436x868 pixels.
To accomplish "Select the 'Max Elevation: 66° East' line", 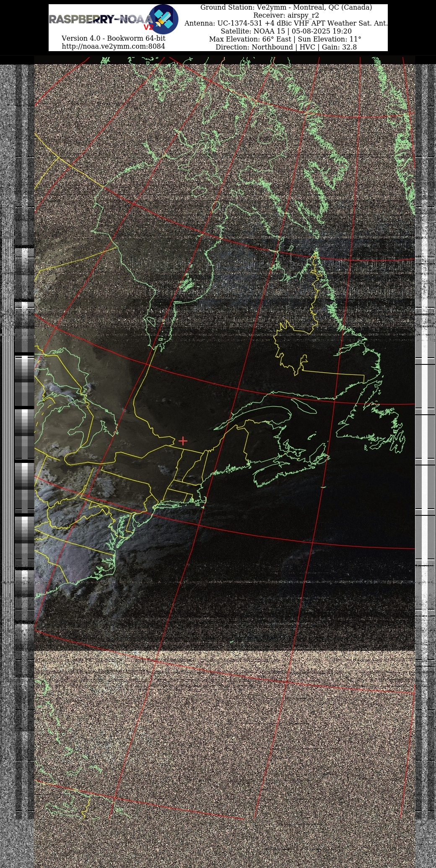I will coord(285,39).
